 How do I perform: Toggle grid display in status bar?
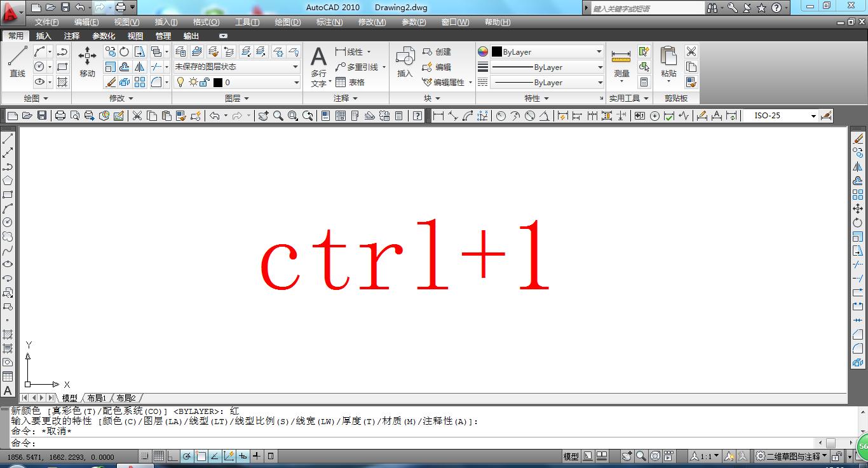click(x=158, y=456)
